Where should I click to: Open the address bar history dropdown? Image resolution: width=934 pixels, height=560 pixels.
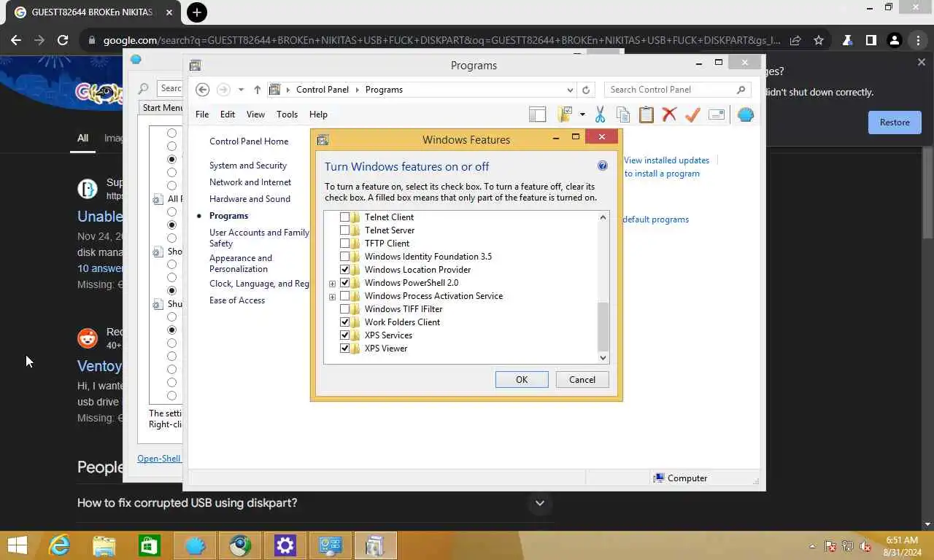pyautogui.click(x=570, y=90)
